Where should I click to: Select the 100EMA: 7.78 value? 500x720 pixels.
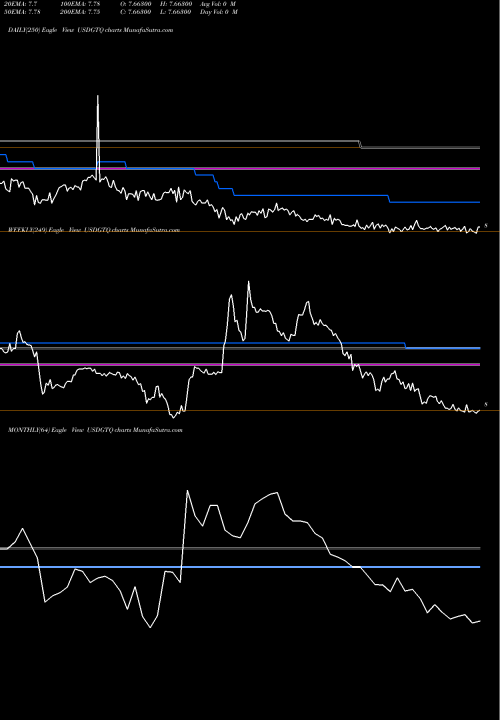point(79,3)
